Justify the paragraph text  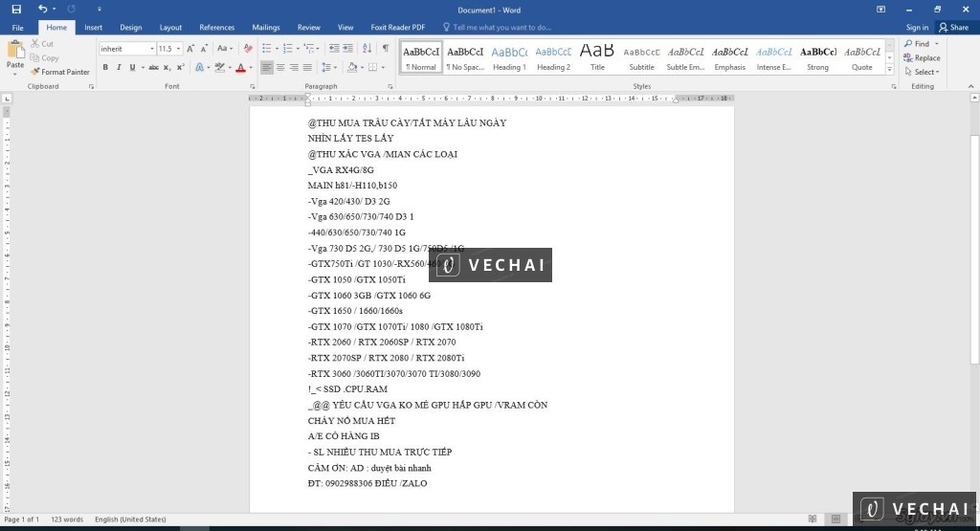coord(307,68)
